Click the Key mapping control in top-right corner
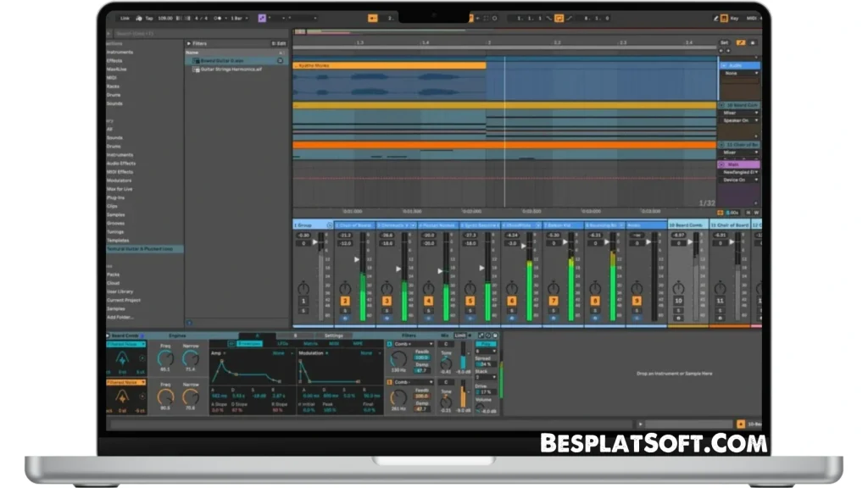 (x=735, y=18)
